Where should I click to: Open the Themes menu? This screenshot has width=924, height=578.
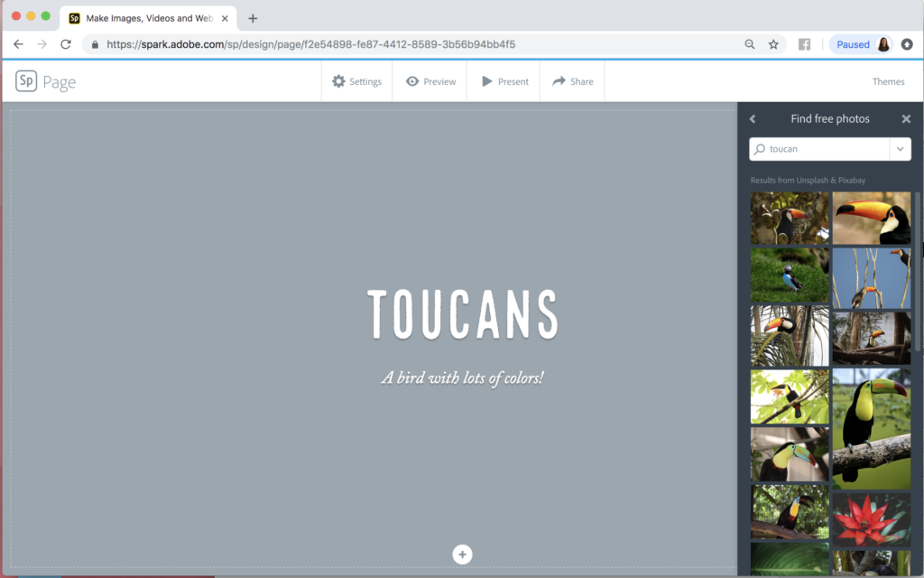tap(888, 81)
